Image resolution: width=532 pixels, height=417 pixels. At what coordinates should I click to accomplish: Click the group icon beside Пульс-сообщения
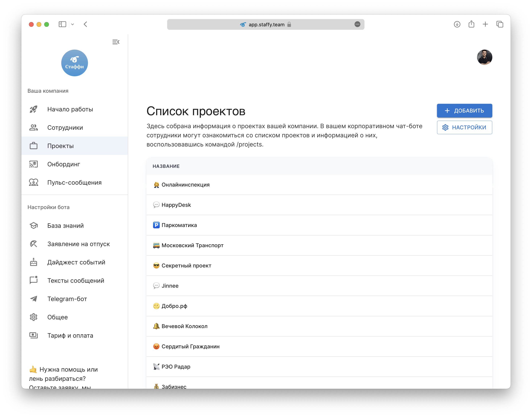(33, 182)
